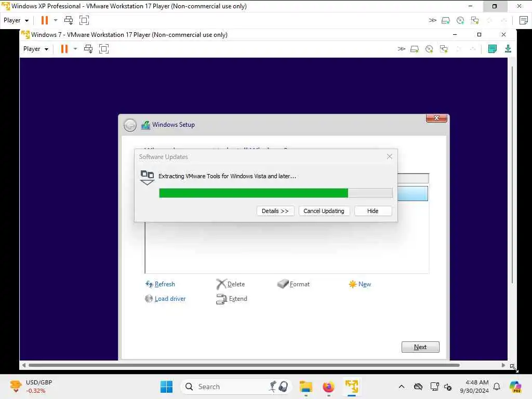Expand the power options arrow beside the Windows XP pause button

pyautogui.click(x=56, y=20)
